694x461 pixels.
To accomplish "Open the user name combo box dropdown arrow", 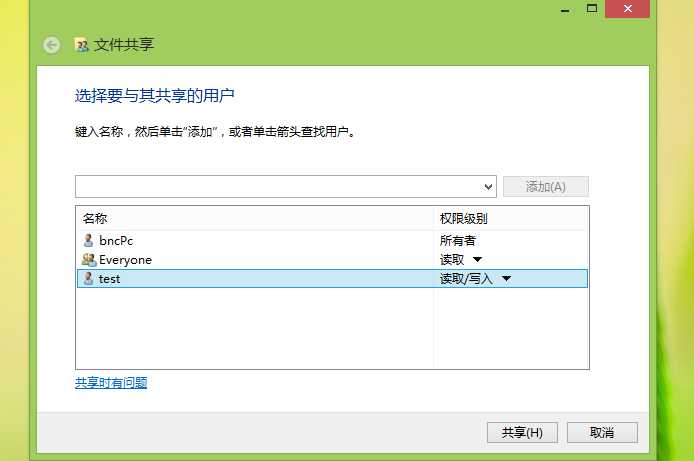I will [x=488, y=187].
